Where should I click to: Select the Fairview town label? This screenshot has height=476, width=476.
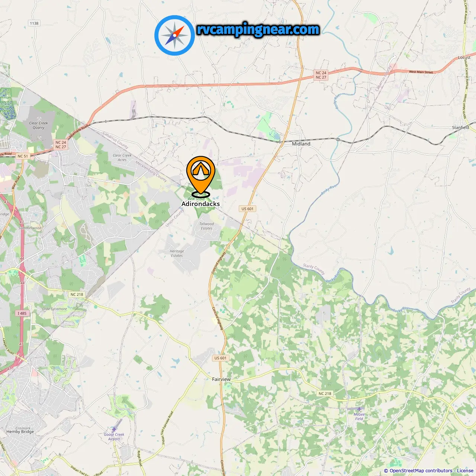(221, 379)
